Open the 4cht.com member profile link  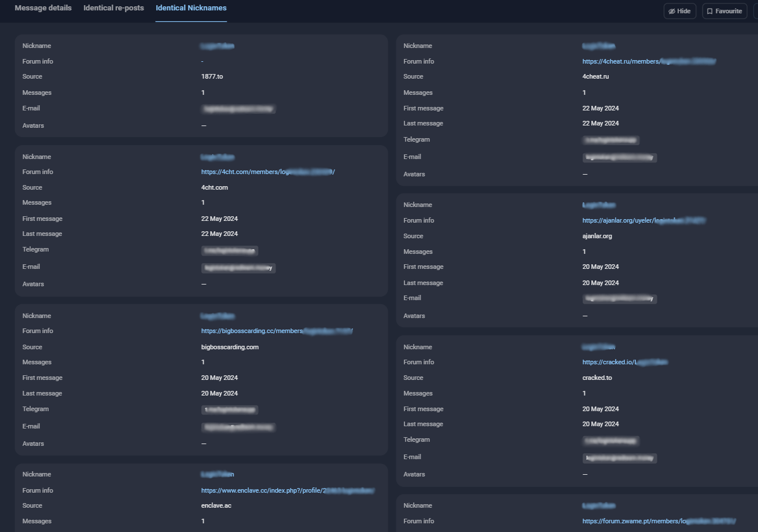coord(268,172)
